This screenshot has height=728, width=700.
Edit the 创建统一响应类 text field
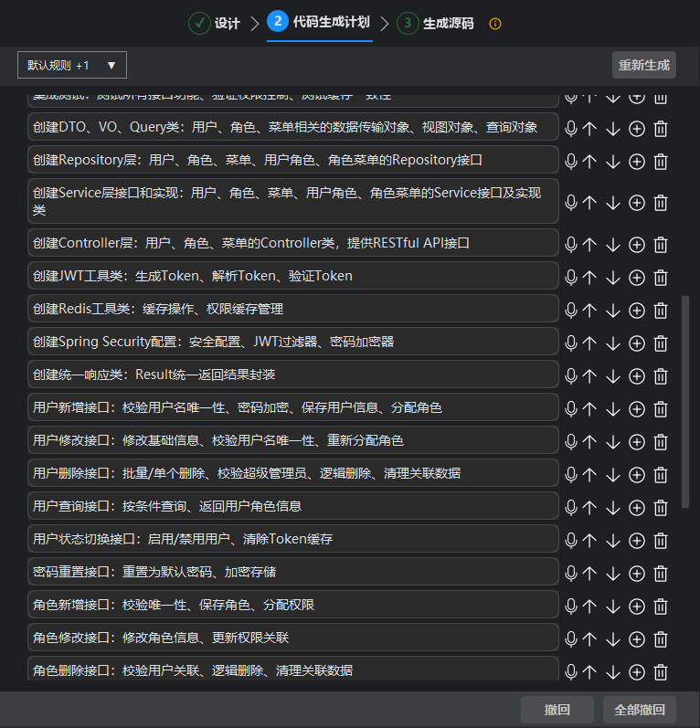pos(292,375)
